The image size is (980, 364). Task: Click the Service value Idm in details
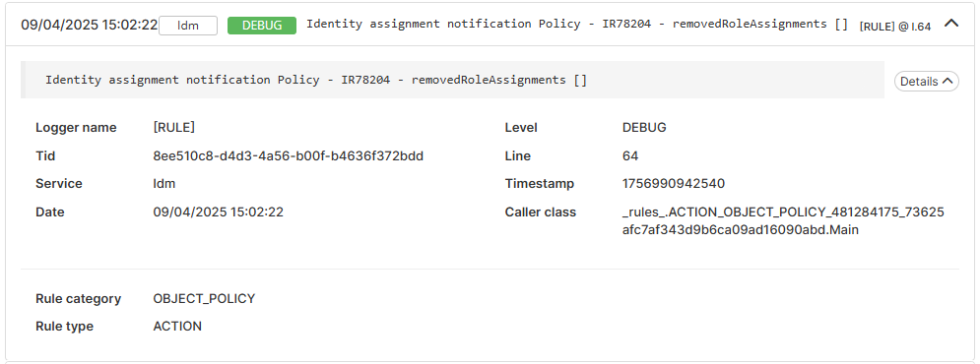click(x=164, y=184)
